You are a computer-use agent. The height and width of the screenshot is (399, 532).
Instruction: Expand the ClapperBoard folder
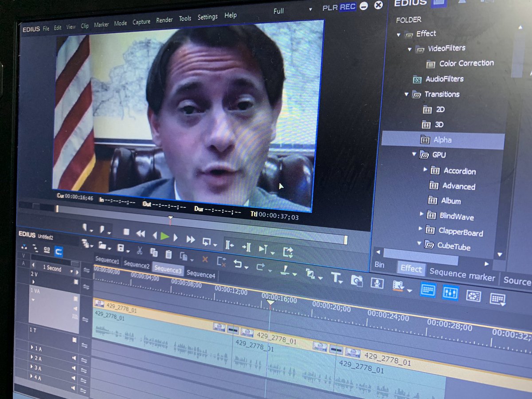click(421, 229)
